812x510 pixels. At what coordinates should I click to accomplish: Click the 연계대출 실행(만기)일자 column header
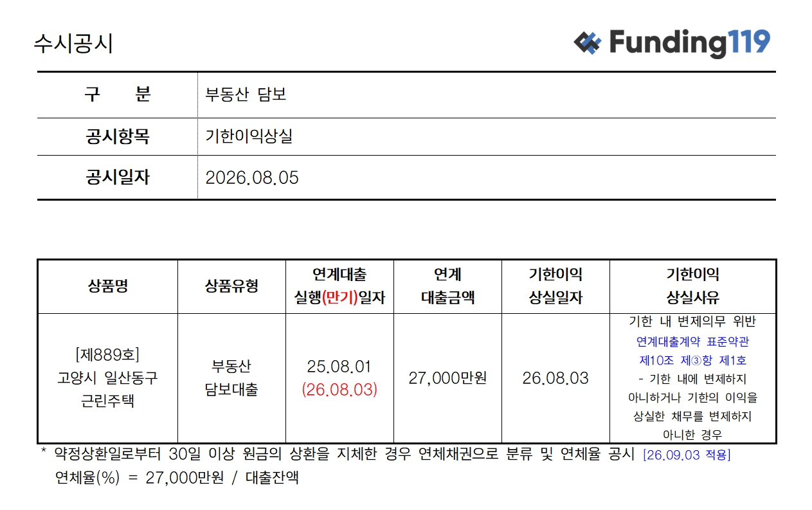pos(339,286)
